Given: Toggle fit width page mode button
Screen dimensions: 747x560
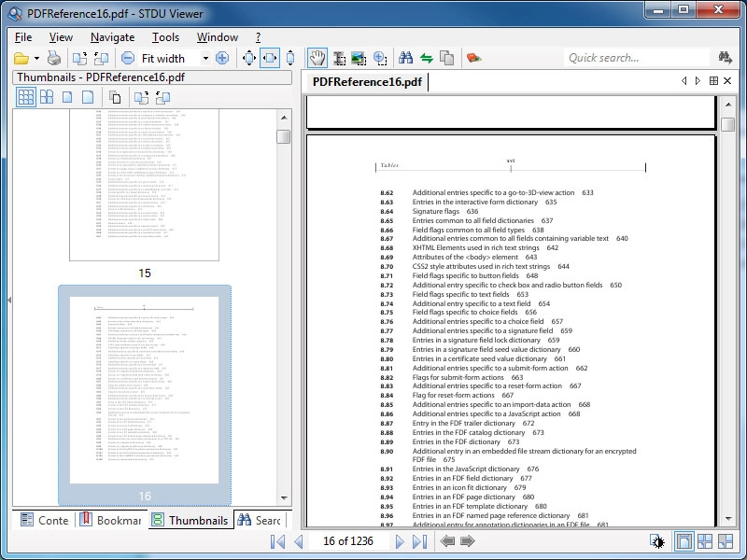Looking at the screenshot, I should (270, 58).
